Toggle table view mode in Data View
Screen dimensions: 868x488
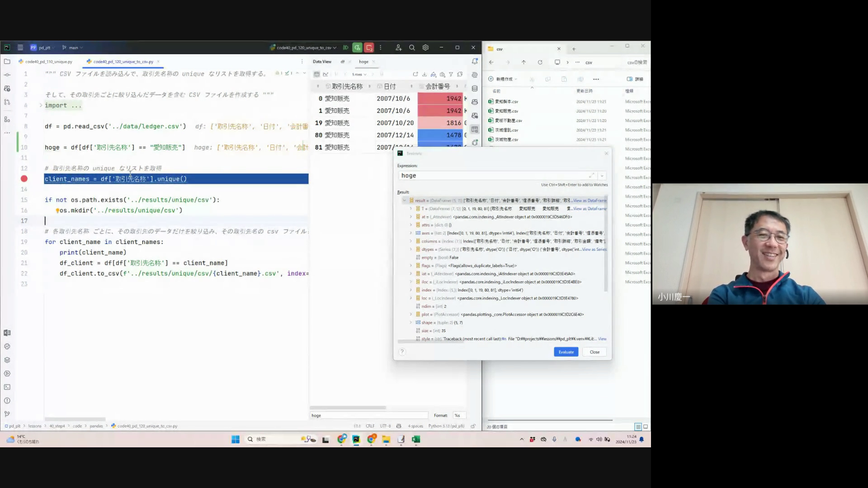point(316,74)
